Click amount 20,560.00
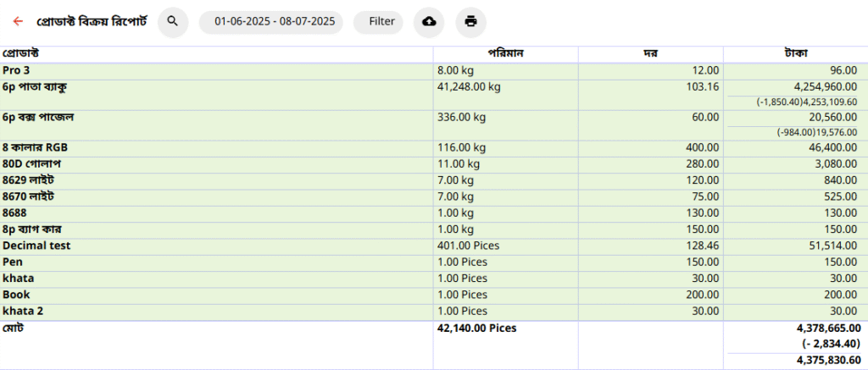This screenshot has width=868, height=370. [832, 117]
